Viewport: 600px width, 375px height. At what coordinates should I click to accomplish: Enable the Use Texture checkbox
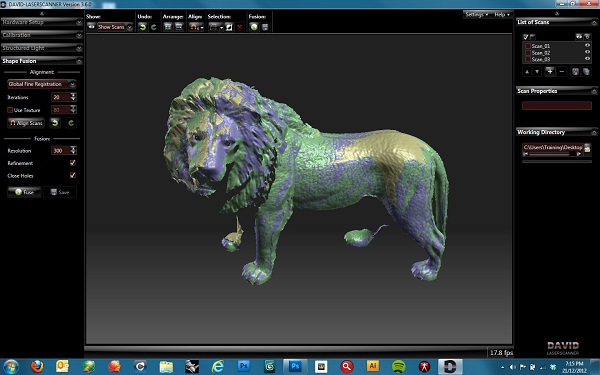click(x=10, y=110)
